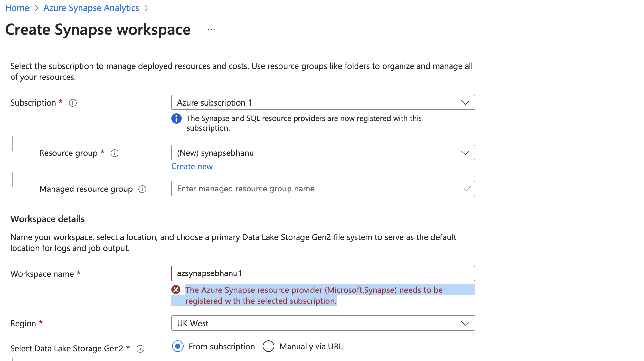Click the Resource group info icon
The width and height of the screenshot is (644, 361).
pyautogui.click(x=115, y=153)
